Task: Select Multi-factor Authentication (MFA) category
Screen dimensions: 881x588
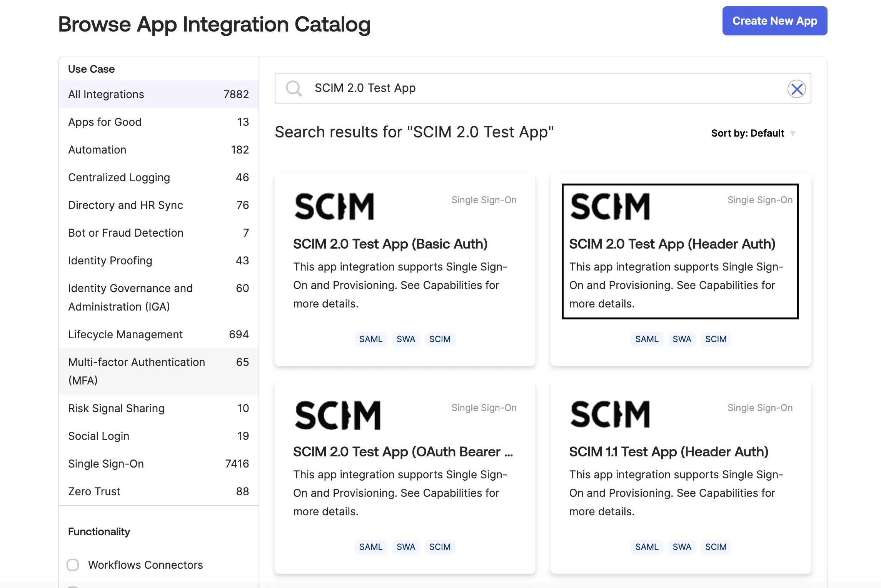Action: tap(159, 371)
